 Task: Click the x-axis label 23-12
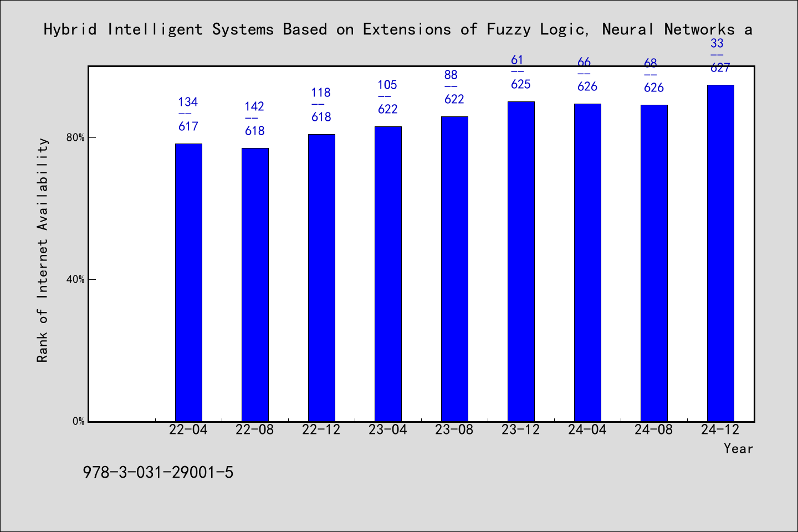point(521,430)
